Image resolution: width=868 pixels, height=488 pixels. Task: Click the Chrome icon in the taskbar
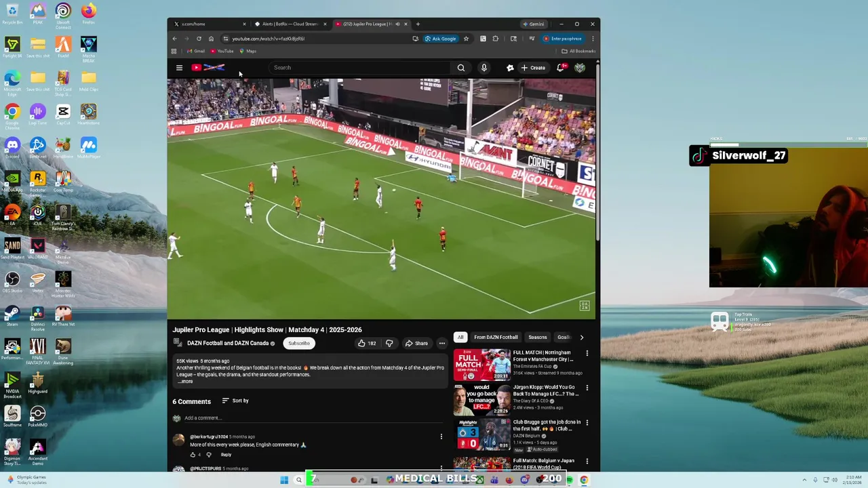[x=583, y=480]
